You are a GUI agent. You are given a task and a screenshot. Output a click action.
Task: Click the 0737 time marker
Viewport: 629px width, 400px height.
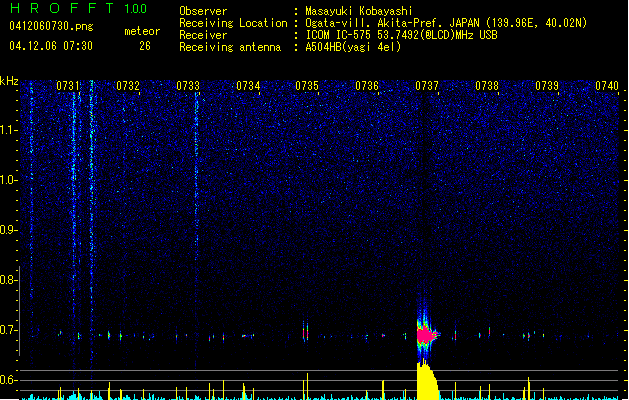coord(427,86)
